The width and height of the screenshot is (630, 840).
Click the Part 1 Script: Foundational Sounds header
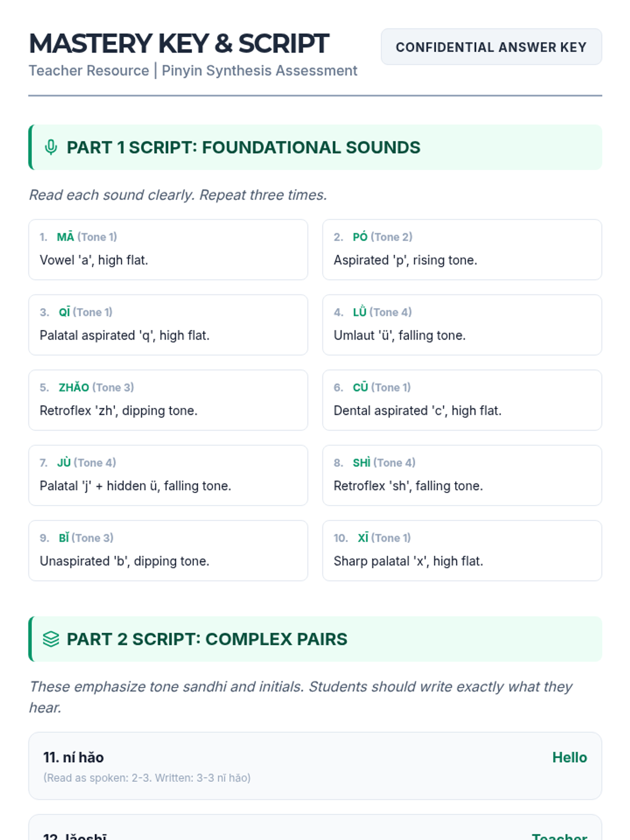(x=243, y=148)
